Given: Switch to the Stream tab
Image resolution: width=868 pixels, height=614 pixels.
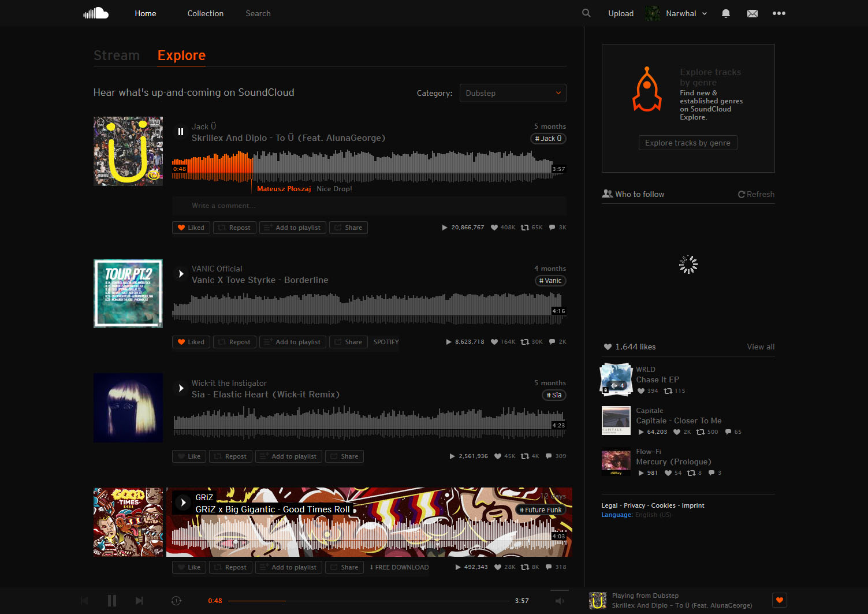Looking at the screenshot, I should [117, 55].
